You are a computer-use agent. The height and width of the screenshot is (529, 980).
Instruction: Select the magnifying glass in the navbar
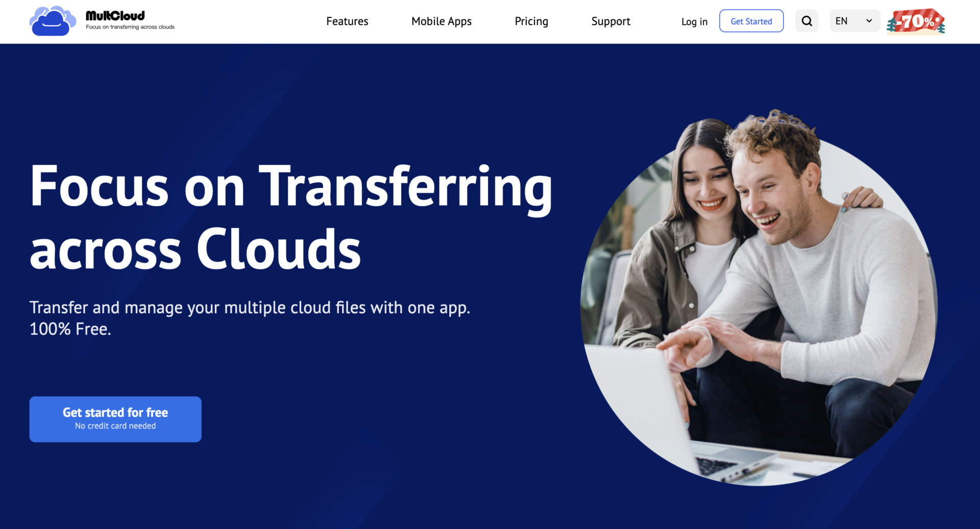point(806,21)
